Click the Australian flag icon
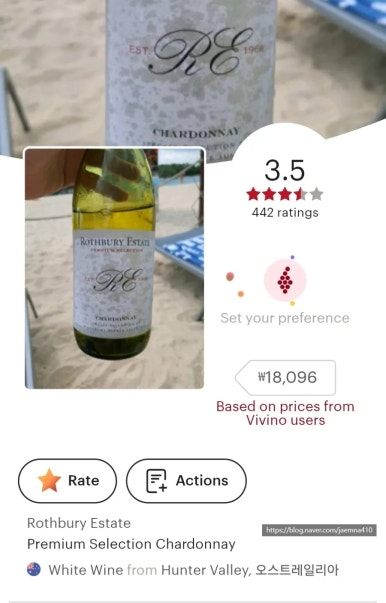386x603 pixels. (x=34, y=569)
